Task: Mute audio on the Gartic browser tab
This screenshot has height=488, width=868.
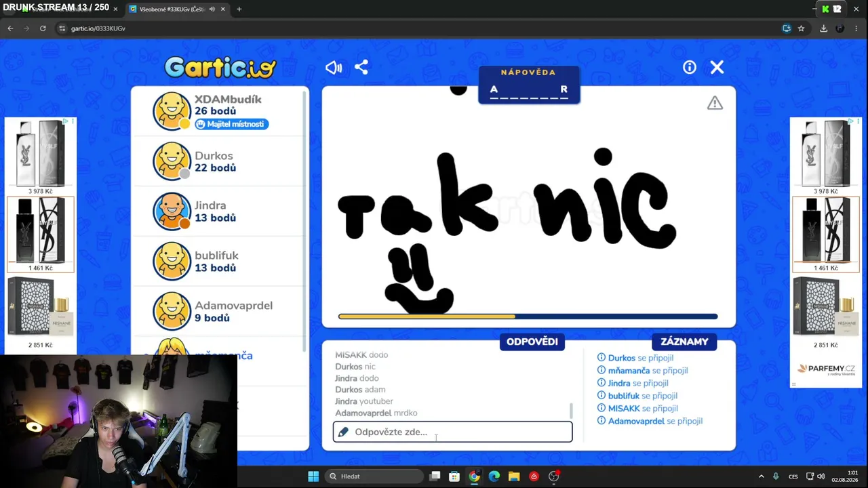Action: pyautogui.click(x=212, y=9)
